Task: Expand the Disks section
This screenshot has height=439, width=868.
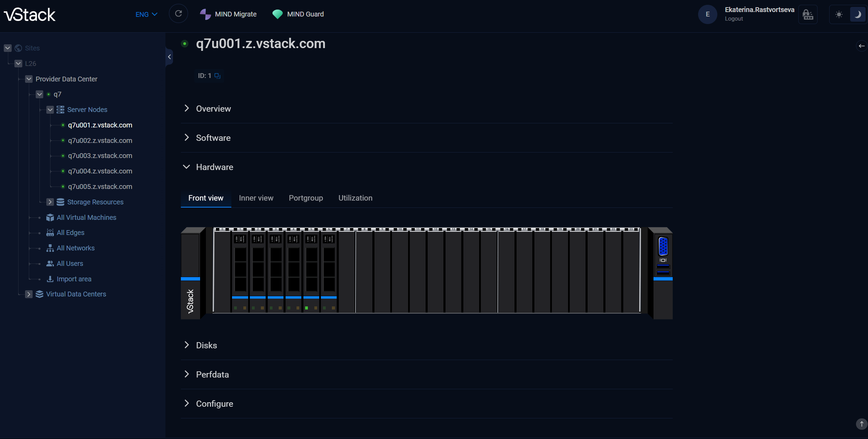Action: 206,345
